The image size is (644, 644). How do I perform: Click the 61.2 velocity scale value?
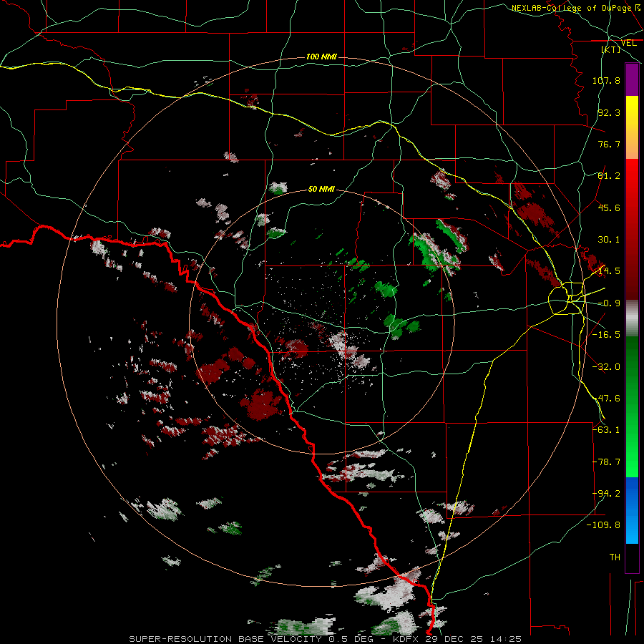(x=609, y=176)
